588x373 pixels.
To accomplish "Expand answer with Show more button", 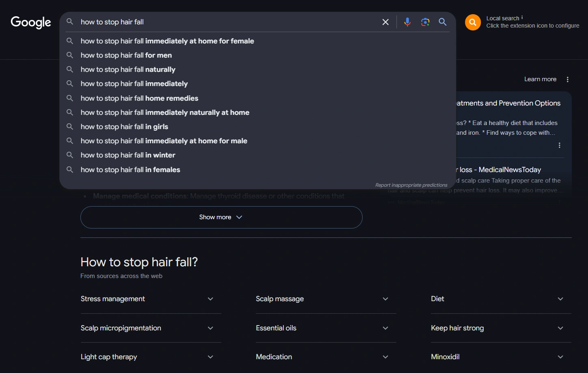I will [x=221, y=217].
